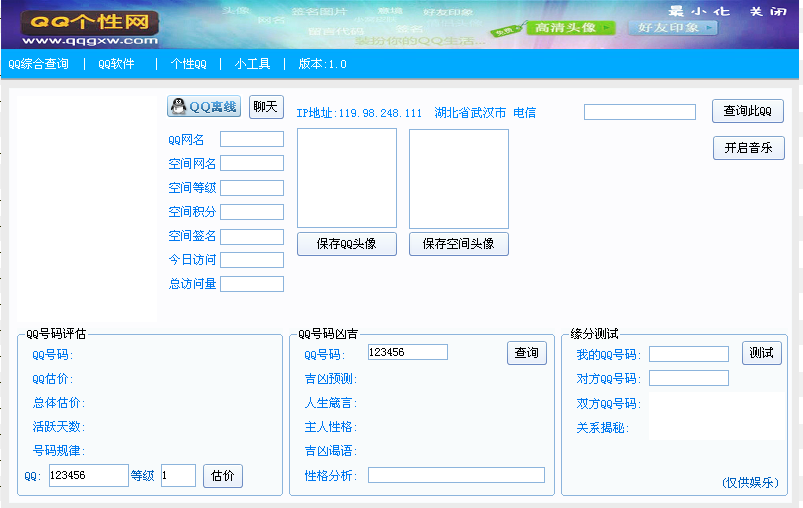
Task: Click the 人生箴言 label
Action: 330,403
